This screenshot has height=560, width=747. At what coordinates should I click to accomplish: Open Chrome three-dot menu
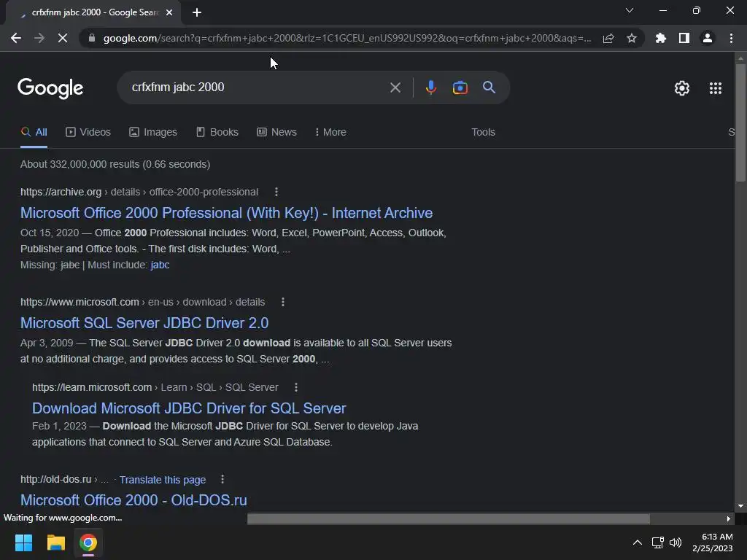click(731, 38)
